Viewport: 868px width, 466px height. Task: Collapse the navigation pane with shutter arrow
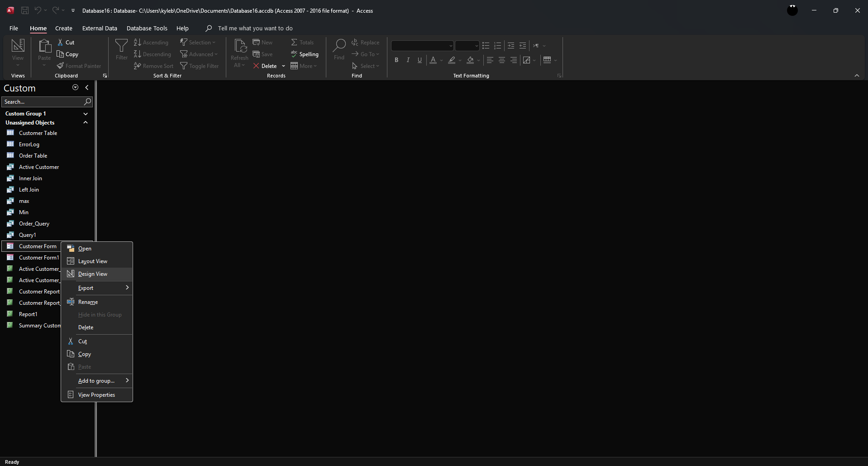tap(87, 87)
